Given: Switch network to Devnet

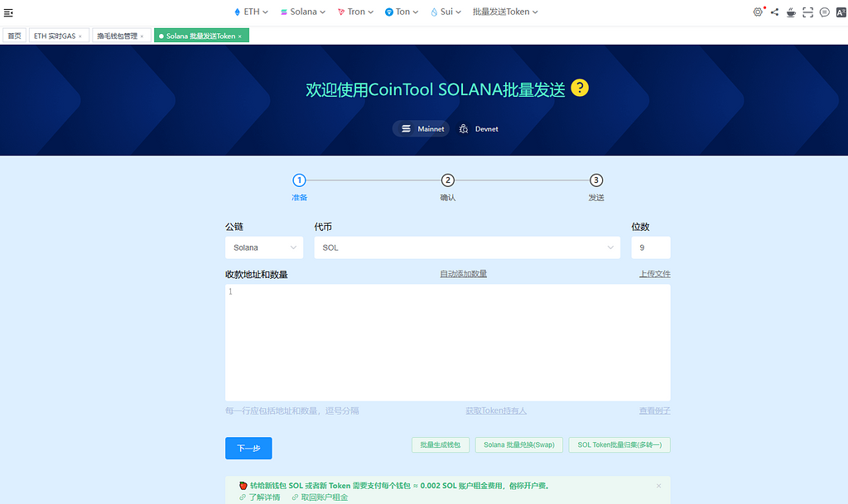Looking at the screenshot, I should pyautogui.click(x=479, y=129).
